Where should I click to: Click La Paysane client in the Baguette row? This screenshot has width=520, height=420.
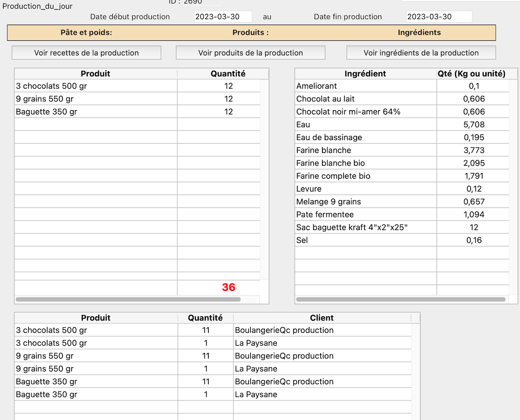[256, 394]
